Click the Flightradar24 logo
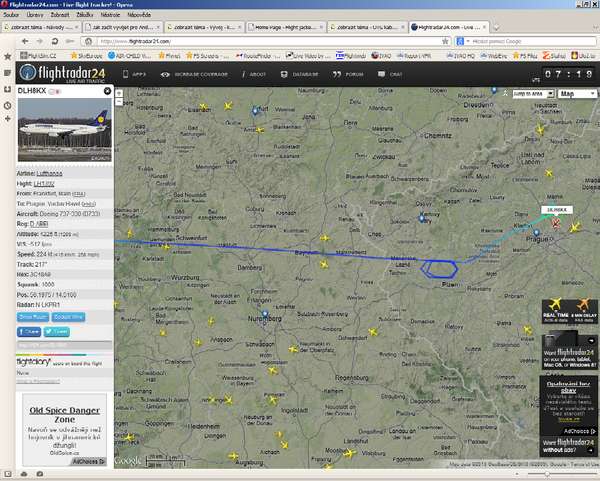Viewport: 600px width, 481px height. [63, 73]
